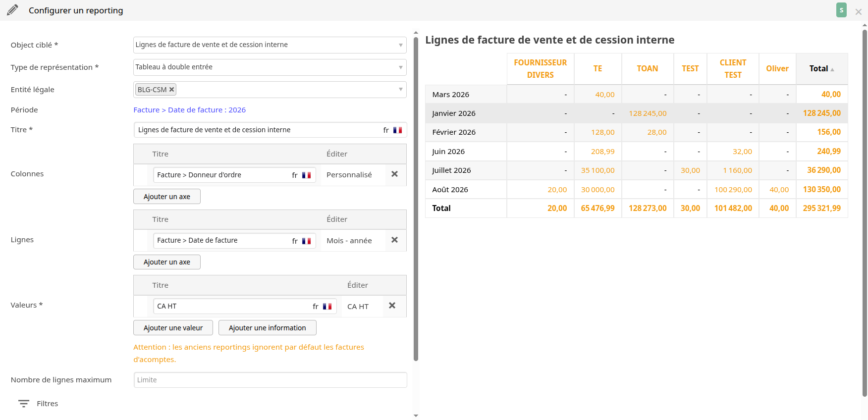
Task: Click the green S user avatar
Action: pos(841,10)
